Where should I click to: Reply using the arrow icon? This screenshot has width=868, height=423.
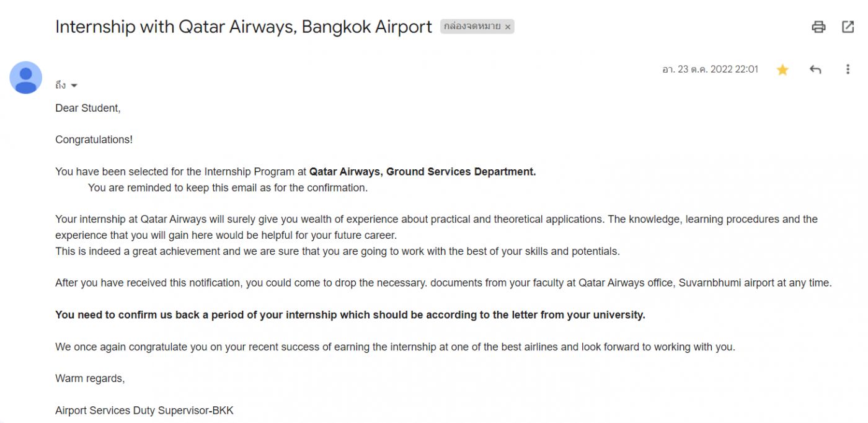(x=815, y=69)
